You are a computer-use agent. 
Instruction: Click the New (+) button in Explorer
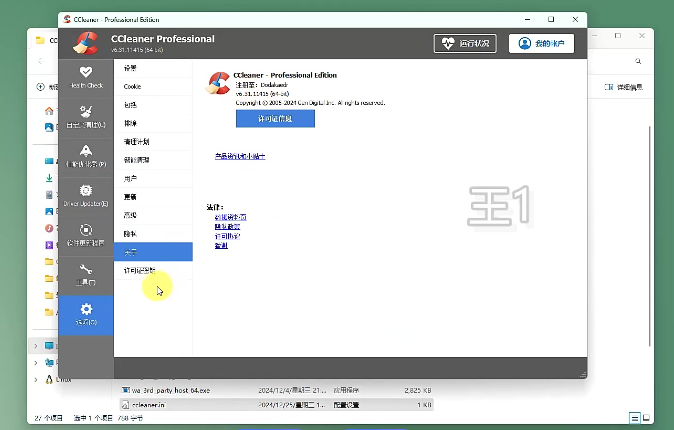point(40,87)
